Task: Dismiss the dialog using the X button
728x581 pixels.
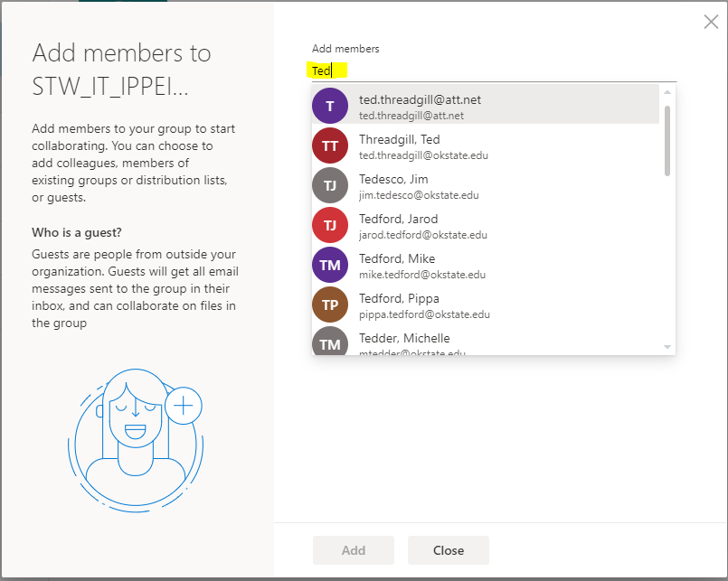Action: click(711, 21)
